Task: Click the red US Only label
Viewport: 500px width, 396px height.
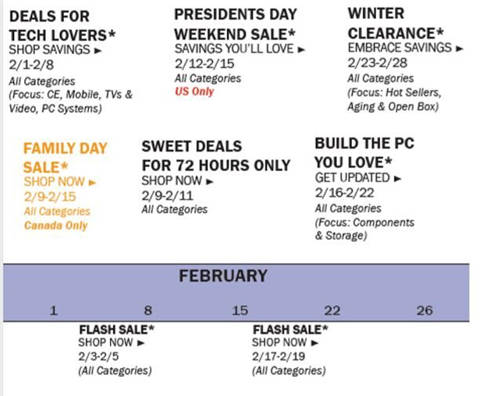Action: tap(194, 92)
